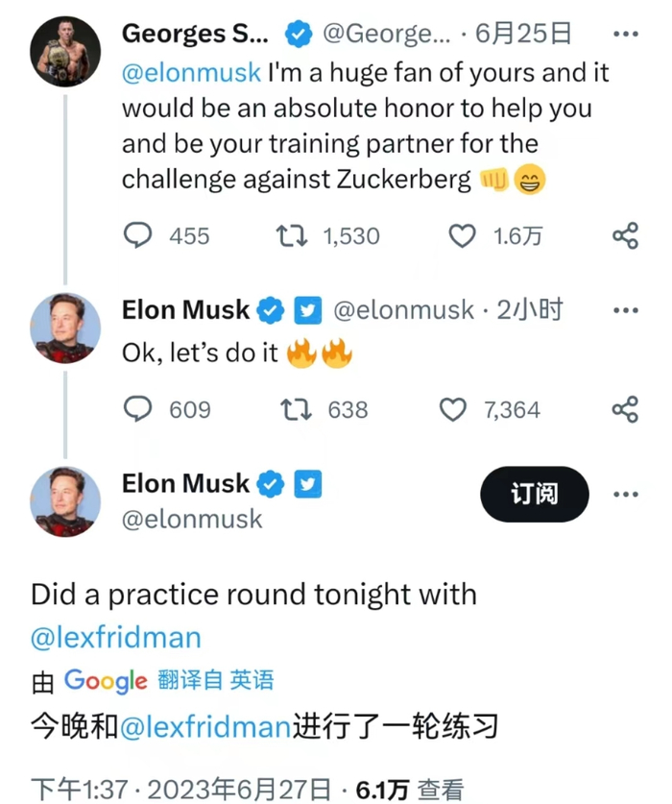672x804 pixels.
Task: Click the 订阅 subscribe button
Action: [534, 494]
